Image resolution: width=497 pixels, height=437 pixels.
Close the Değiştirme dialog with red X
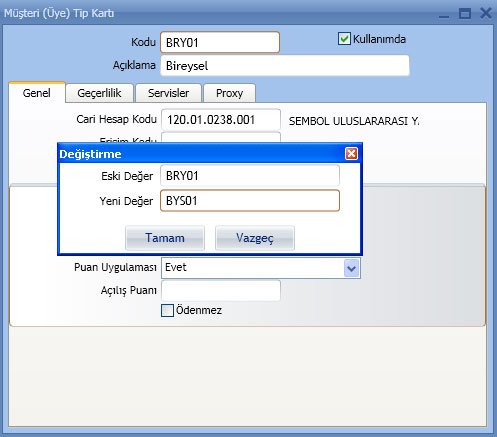click(351, 154)
